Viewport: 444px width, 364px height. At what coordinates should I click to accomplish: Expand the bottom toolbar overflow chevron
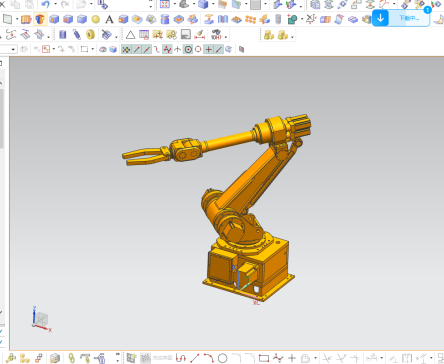pos(118,357)
